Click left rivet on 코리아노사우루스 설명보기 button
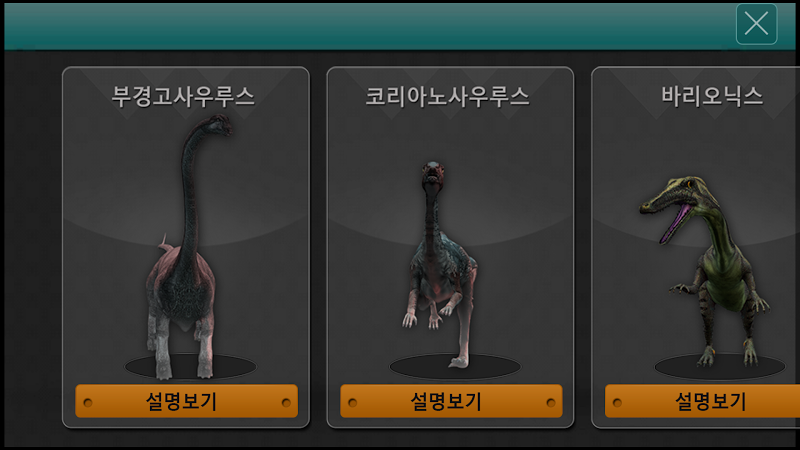 tap(353, 403)
